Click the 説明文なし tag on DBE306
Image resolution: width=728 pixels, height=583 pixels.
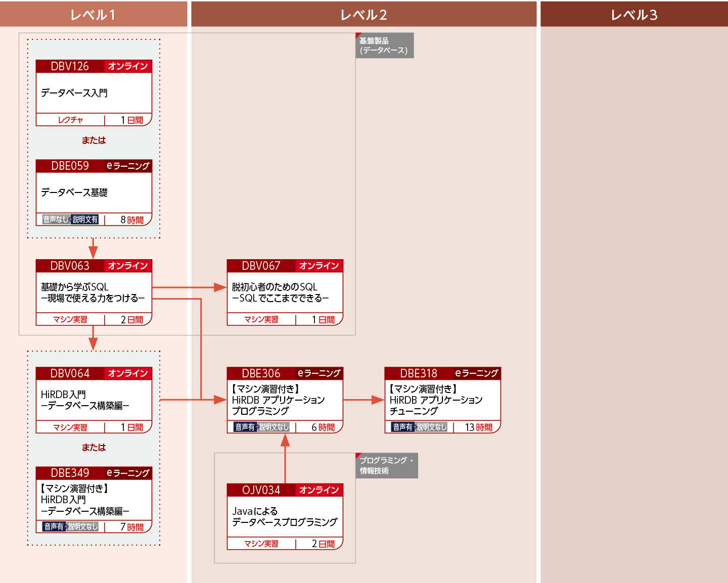click(274, 427)
